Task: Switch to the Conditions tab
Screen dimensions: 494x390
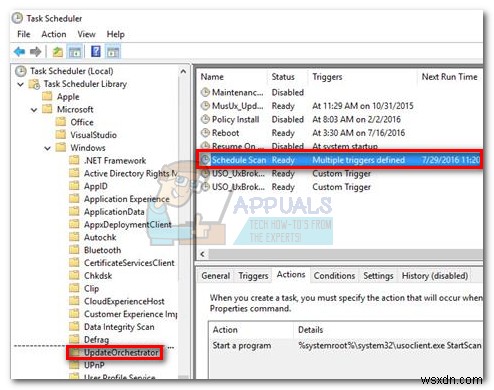Action: (x=334, y=276)
